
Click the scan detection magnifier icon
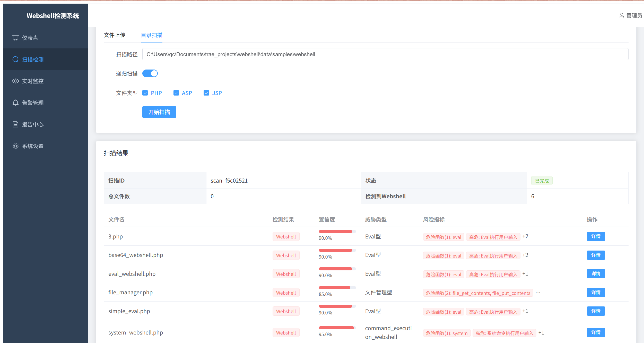tap(15, 59)
